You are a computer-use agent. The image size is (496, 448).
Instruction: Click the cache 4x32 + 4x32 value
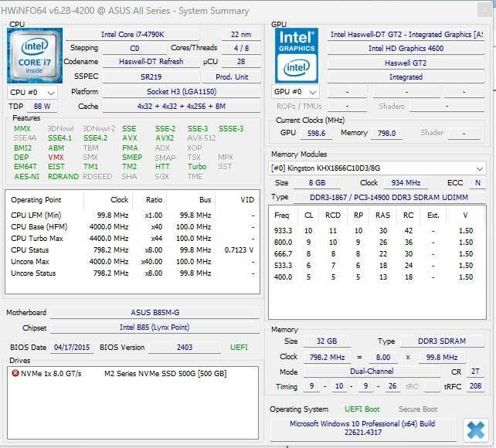point(182,107)
